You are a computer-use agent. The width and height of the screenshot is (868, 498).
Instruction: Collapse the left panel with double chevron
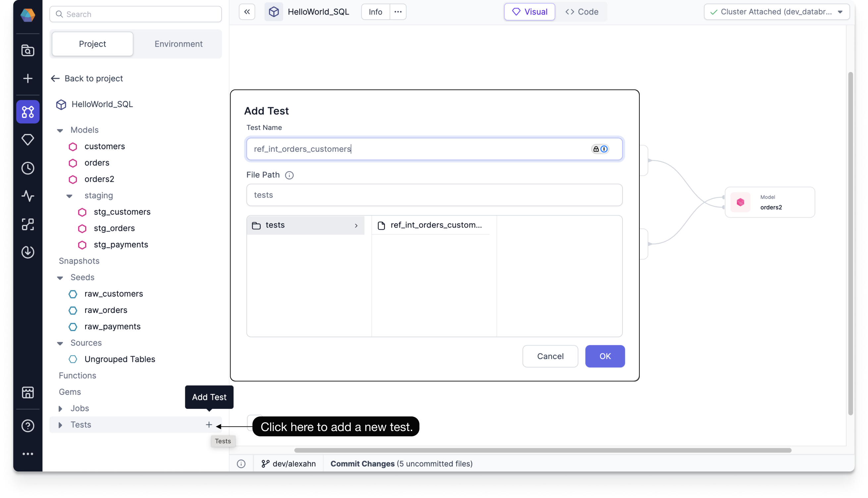click(x=247, y=12)
